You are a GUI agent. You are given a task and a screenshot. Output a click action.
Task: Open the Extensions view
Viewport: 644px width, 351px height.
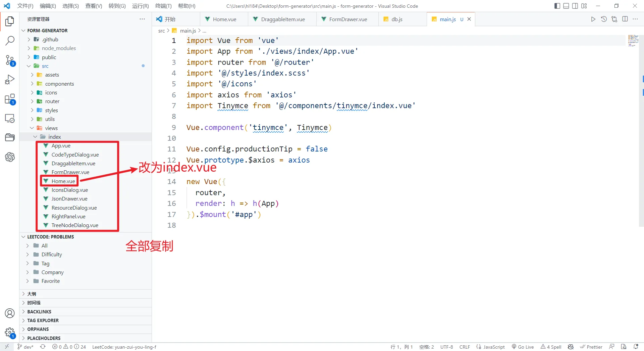(x=10, y=99)
